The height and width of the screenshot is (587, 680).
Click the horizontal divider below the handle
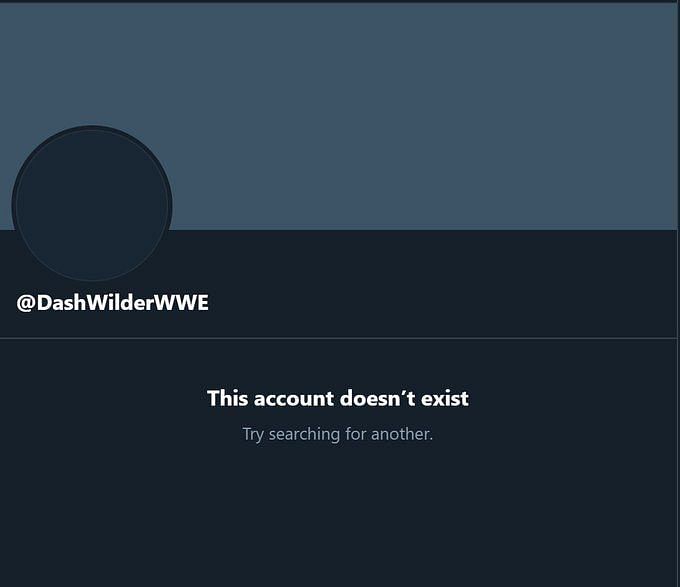pyautogui.click(x=338, y=338)
